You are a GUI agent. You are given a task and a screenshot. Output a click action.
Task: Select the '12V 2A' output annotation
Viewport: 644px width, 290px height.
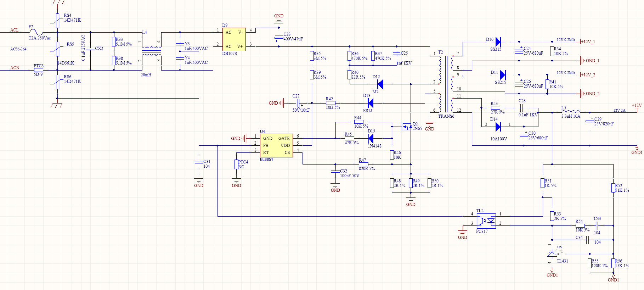[619, 110]
